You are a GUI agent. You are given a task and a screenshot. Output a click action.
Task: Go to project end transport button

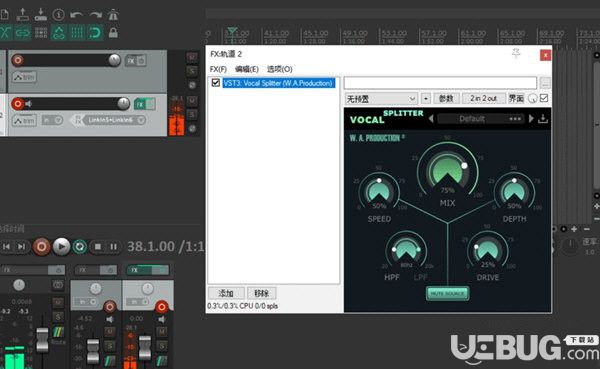pyautogui.click(x=22, y=247)
